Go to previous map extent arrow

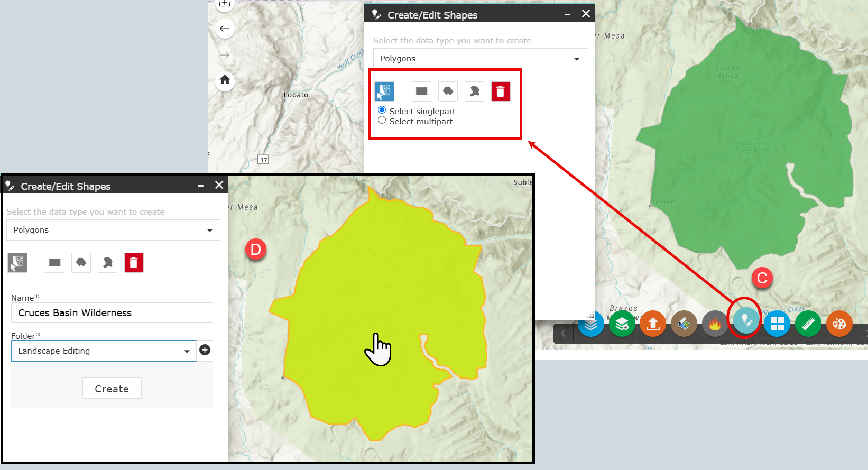(x=225, y=29)
